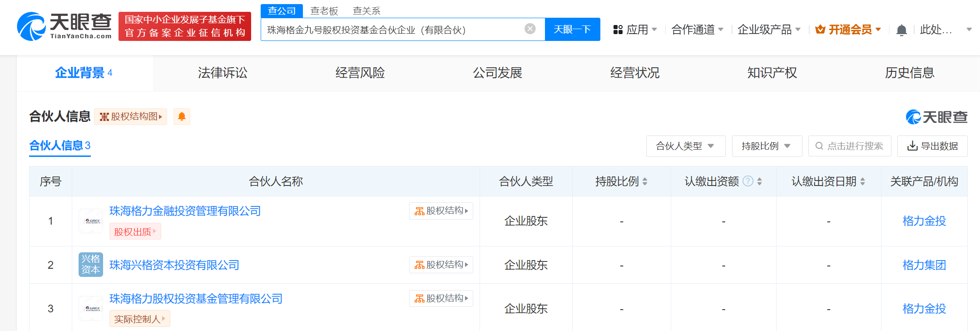This screenshot has width=980, height=331.
Task: Open 股权结构 for 珠海格力股权投资基金管理有限公司
Action: 441,298
